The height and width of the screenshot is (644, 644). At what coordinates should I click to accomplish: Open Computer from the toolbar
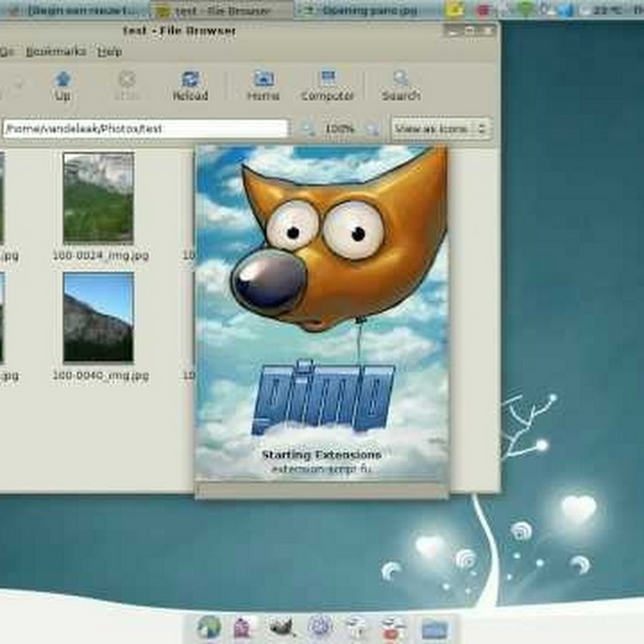click(x=328, y=85)
